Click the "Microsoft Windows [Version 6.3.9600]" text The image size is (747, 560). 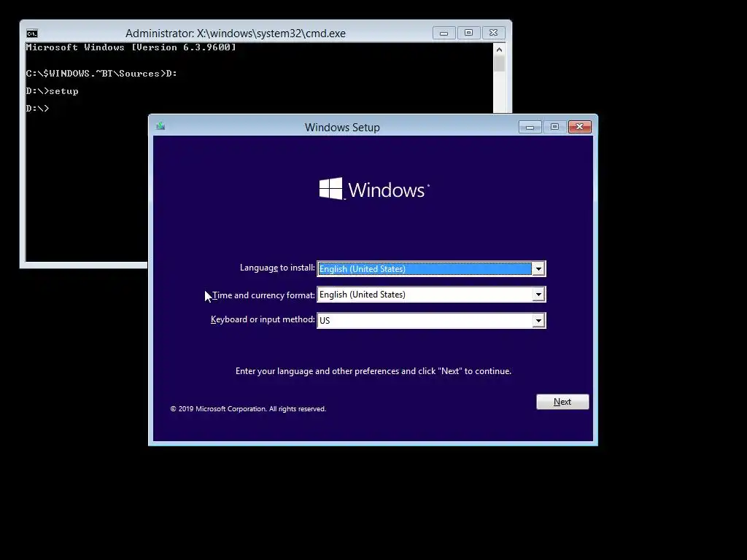[x=131, y=47]
